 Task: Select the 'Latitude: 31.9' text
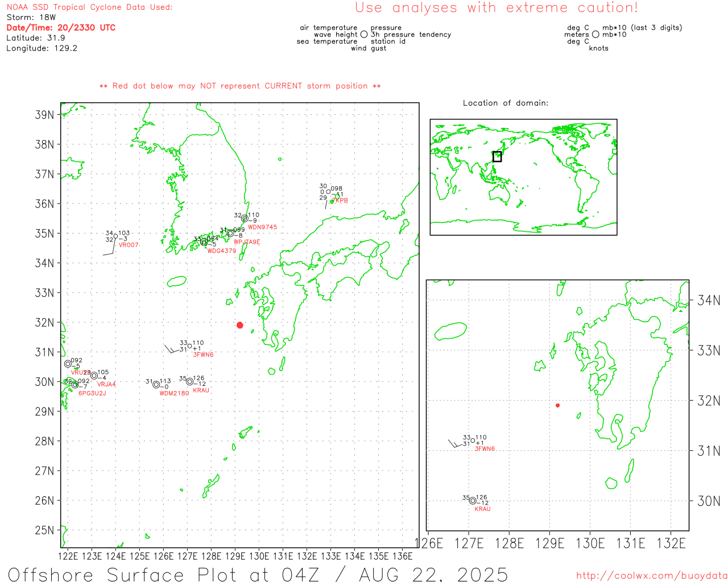click(x=35, y=38)
